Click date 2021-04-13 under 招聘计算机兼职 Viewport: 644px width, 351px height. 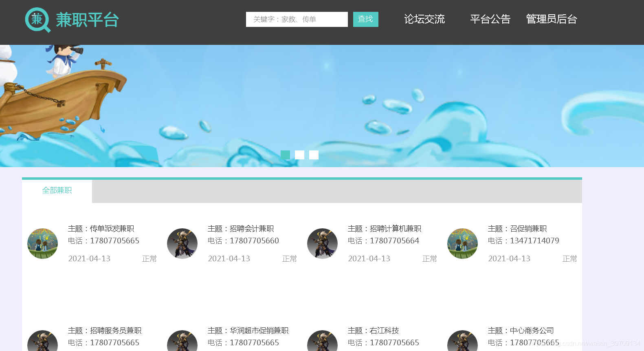tap(369, 259)
